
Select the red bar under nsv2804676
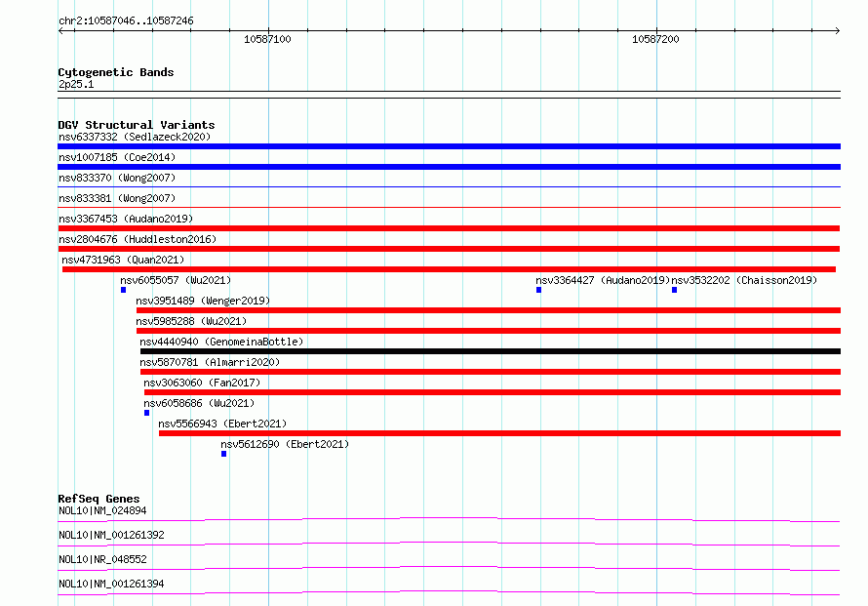[449, 249]
